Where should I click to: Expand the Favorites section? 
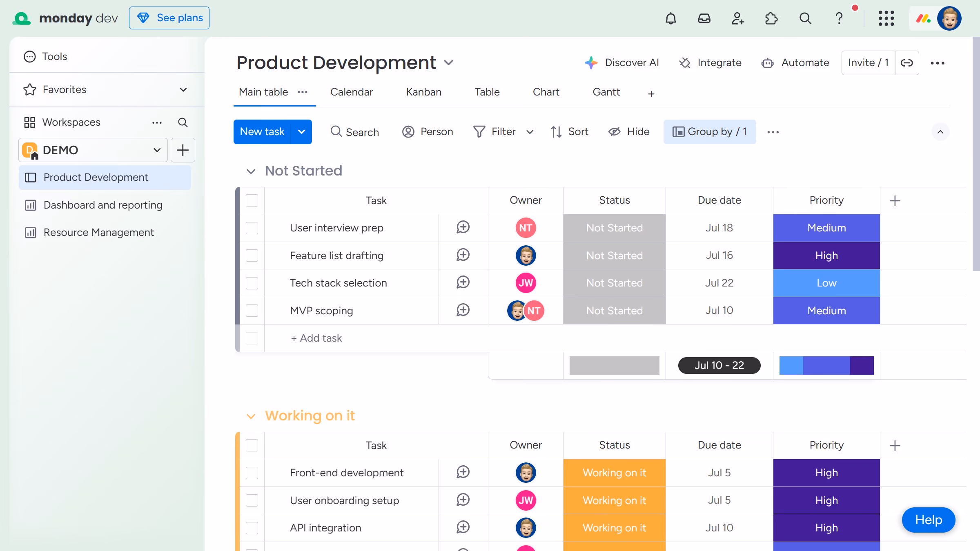(x=183, y=90)
